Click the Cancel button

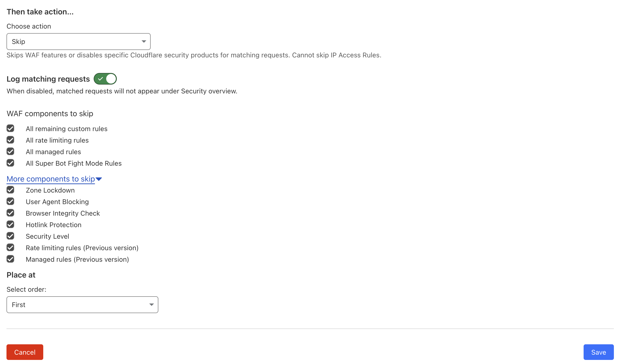click(x=25, y=352)
